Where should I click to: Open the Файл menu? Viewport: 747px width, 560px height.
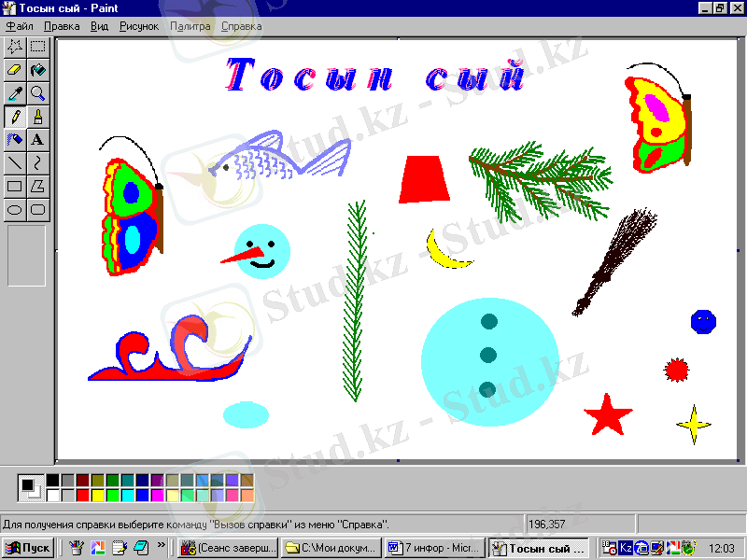pos(20,26)
